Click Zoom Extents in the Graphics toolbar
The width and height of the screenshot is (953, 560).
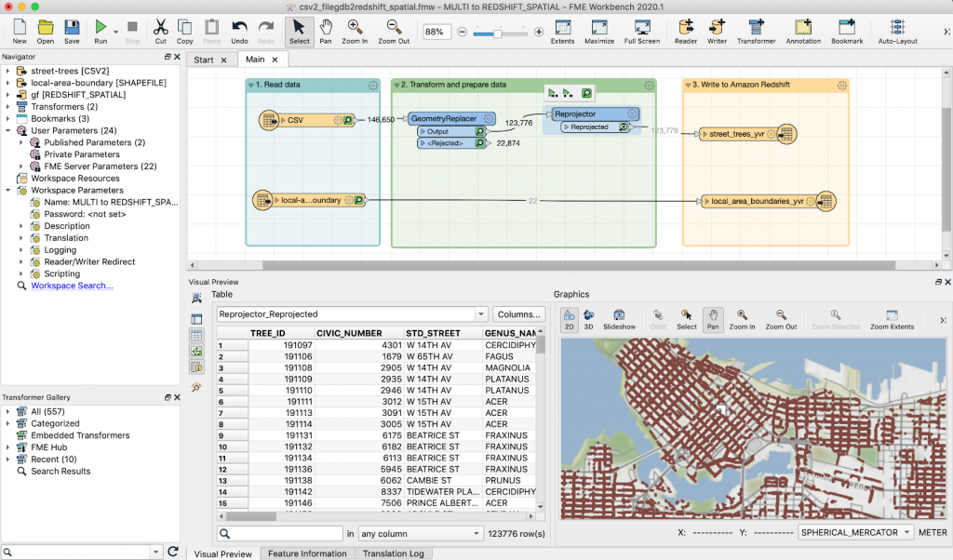point(892,319)
